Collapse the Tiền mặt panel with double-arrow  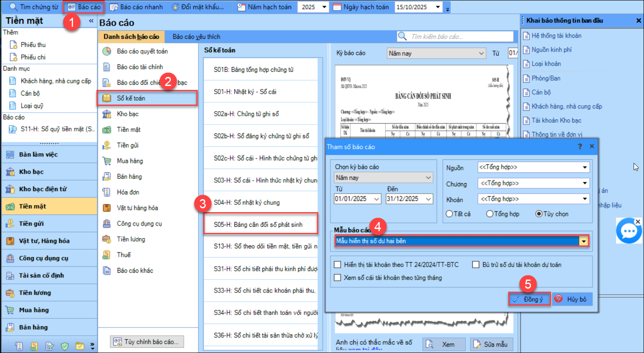click(x=91, y=21)
